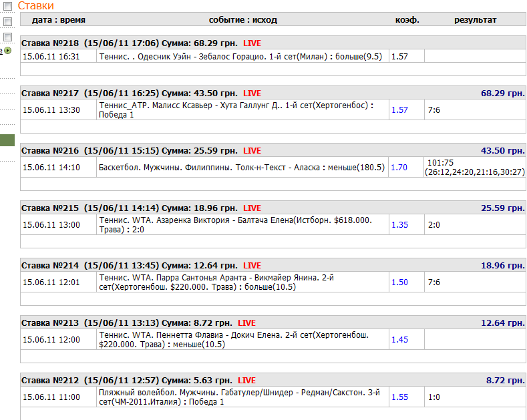Click date cell '15.06.11 12:01'
This screenshot has height=420, width=527.
coord(51,282)
